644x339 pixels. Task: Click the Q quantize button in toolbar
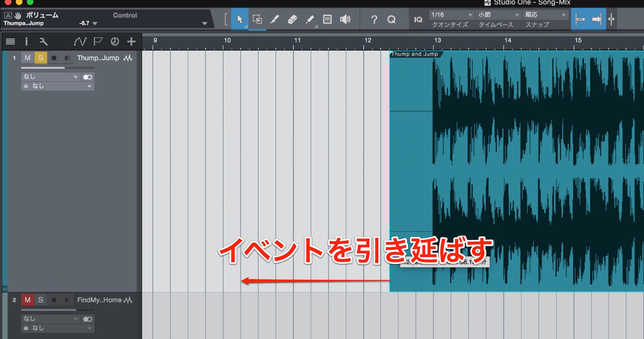point(391,20)
